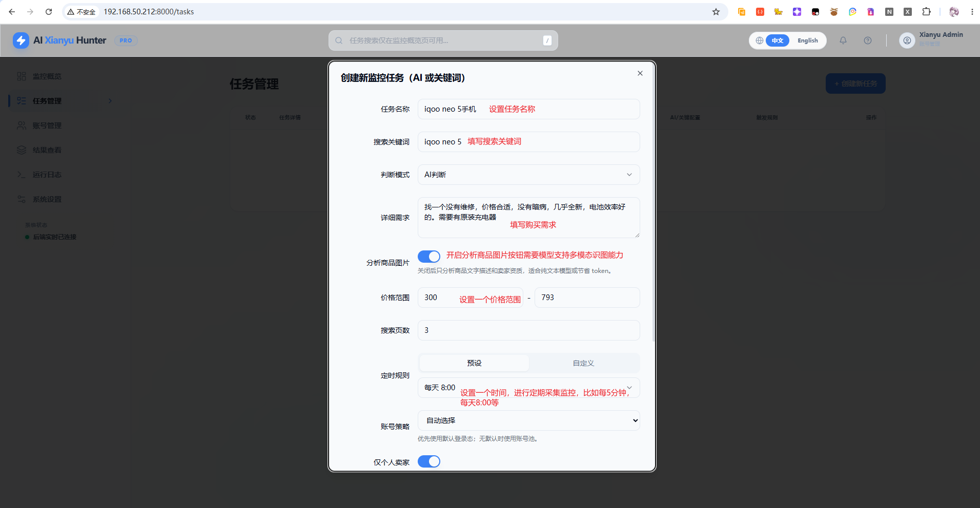This screenshot has height=508, width=980.
Task: Click the 创建新任务 button
Action: pos(855,83)
